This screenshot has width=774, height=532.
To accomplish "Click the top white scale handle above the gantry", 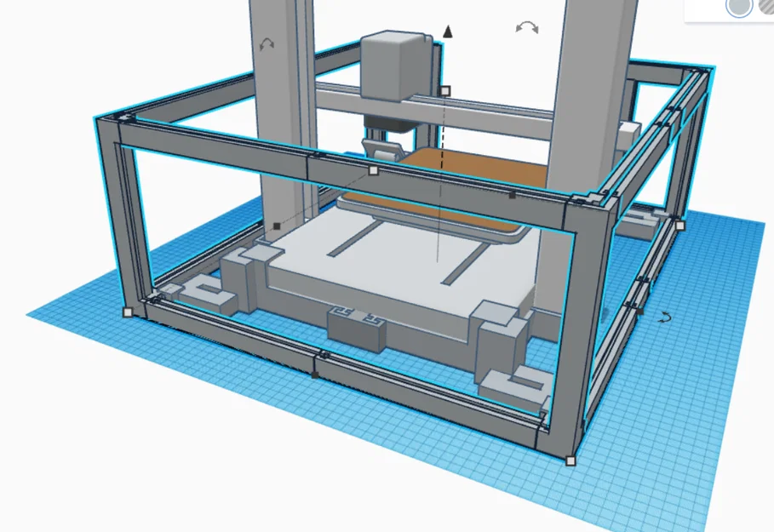I will (446, 89).
